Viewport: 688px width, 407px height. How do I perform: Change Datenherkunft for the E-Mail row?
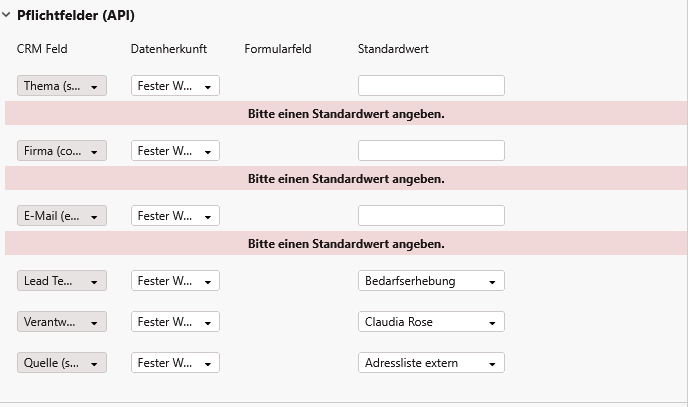click(175, 216)
